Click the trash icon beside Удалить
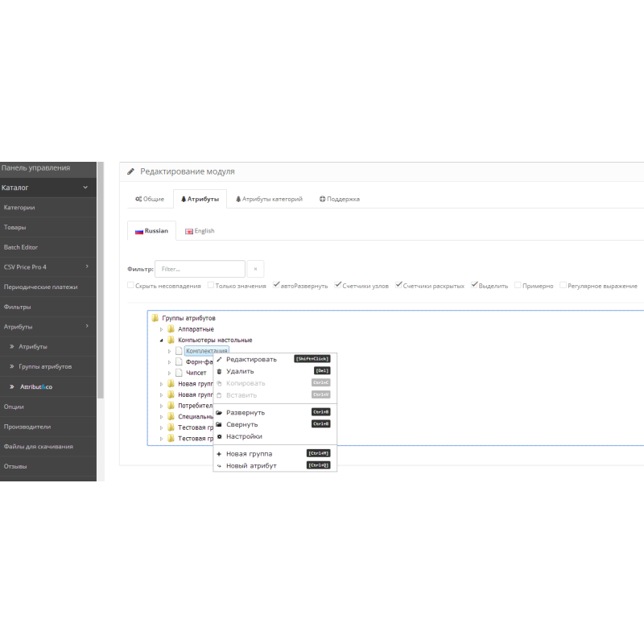 coord(219,371)
